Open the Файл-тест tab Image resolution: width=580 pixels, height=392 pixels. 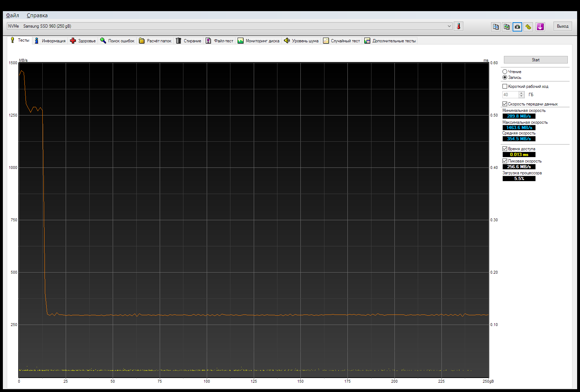(219, 41)
